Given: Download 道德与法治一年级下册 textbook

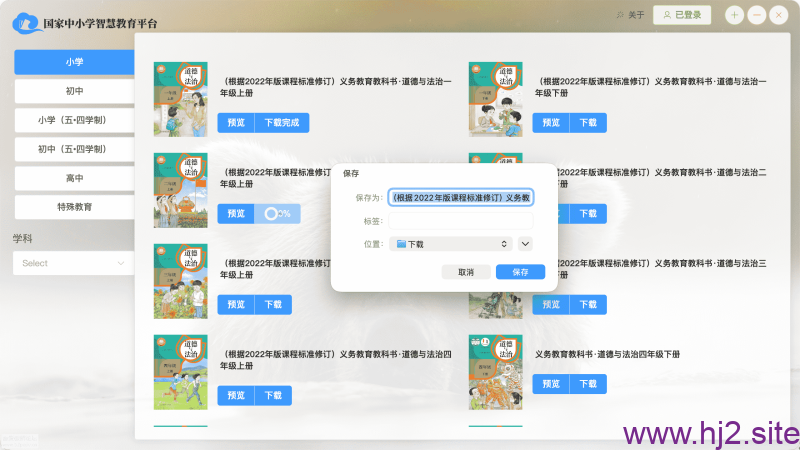Looking at the screenshot, I should pos(588,122).
